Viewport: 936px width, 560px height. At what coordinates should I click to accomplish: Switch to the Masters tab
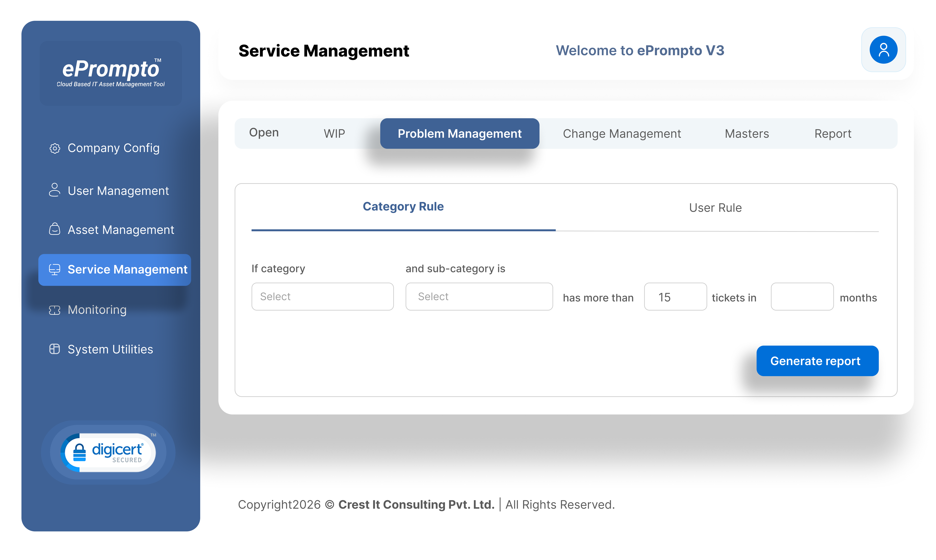pyautogui.click(x=747, y=134)
